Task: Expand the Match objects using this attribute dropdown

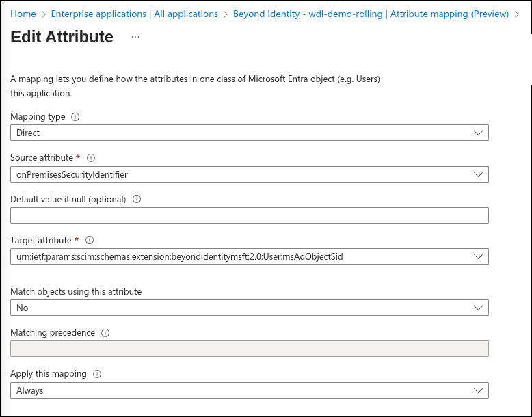Action: (249, 308)
